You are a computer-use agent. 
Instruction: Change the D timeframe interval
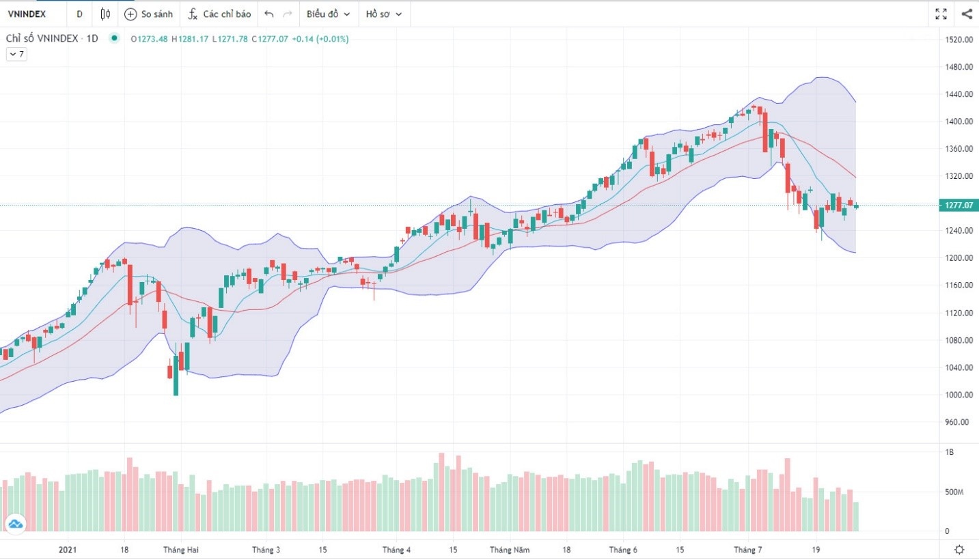click(79, 14)
